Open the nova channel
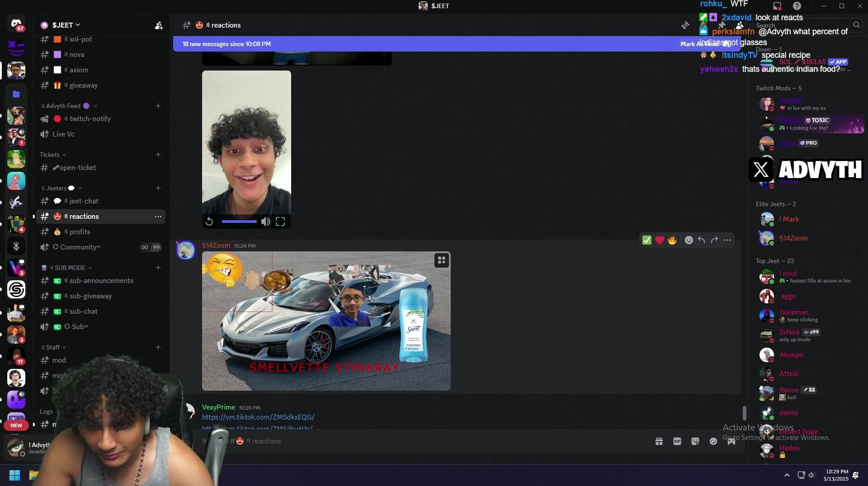 coord(101,55)
